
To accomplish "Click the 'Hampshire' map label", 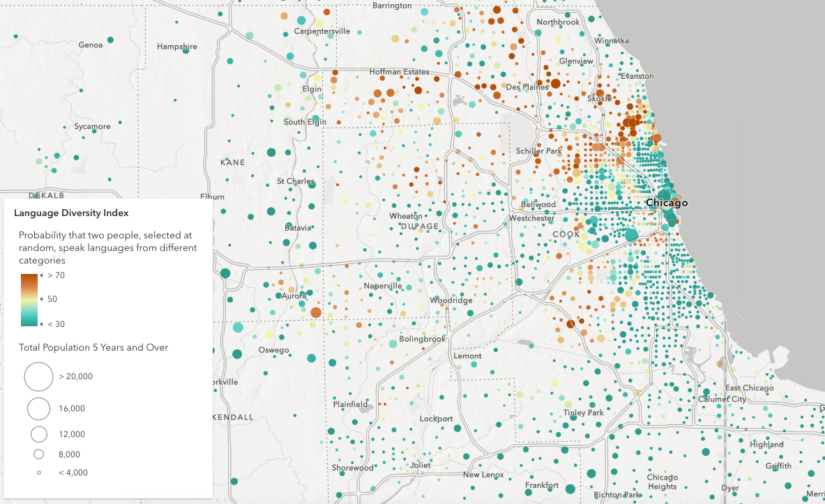I will point(177,46).
